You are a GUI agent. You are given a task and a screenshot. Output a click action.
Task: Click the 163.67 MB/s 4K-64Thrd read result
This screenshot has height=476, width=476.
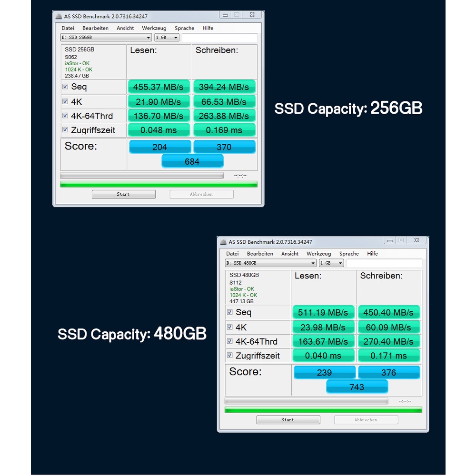pos(323,341)
